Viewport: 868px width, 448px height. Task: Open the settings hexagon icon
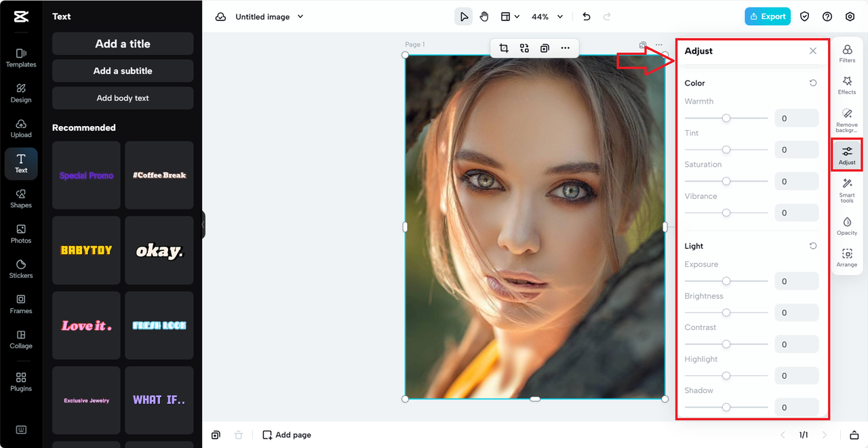[850, 17]
